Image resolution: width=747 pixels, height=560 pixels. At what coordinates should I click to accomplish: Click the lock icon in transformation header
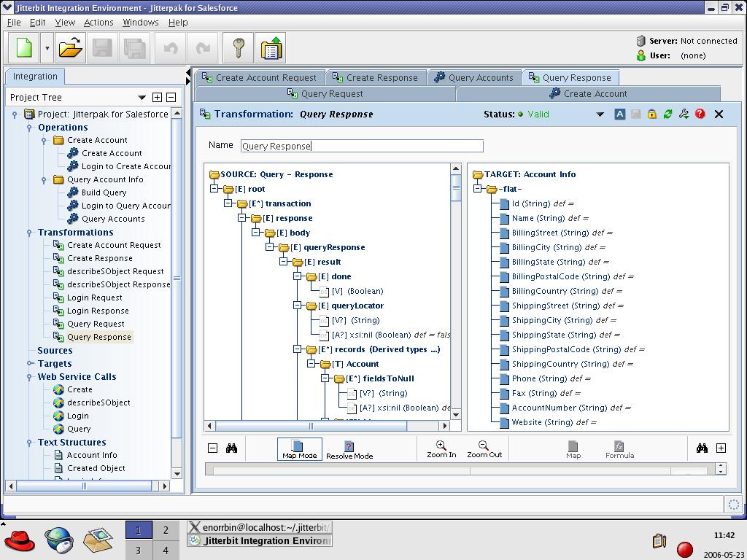tap(651, 114)
